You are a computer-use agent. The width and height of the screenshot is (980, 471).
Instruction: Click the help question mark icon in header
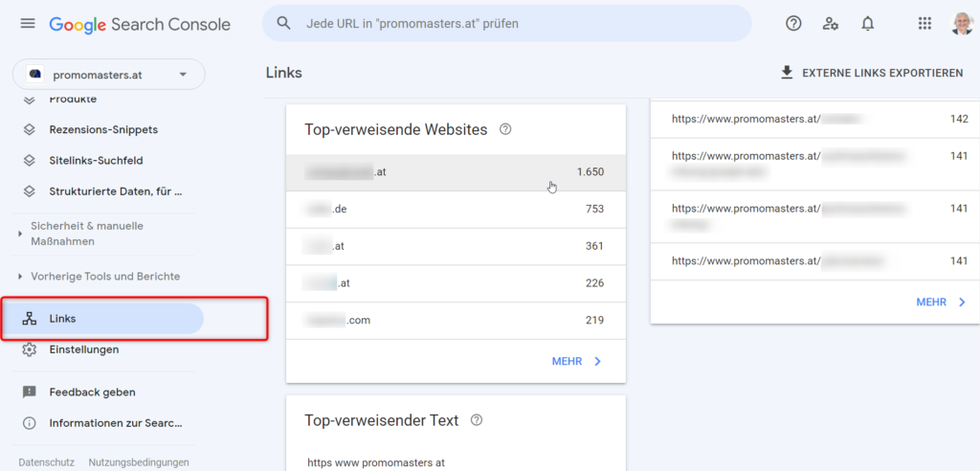(x=793, y=23)
